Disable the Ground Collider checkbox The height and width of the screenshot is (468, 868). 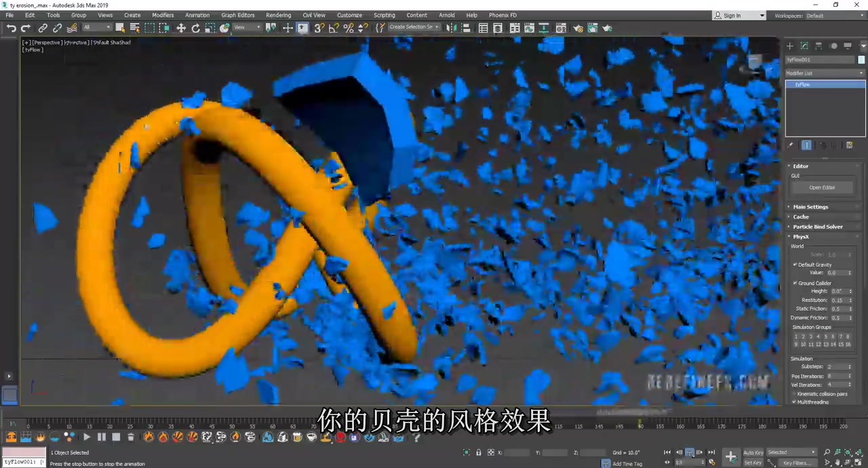[x=795, y=283]
